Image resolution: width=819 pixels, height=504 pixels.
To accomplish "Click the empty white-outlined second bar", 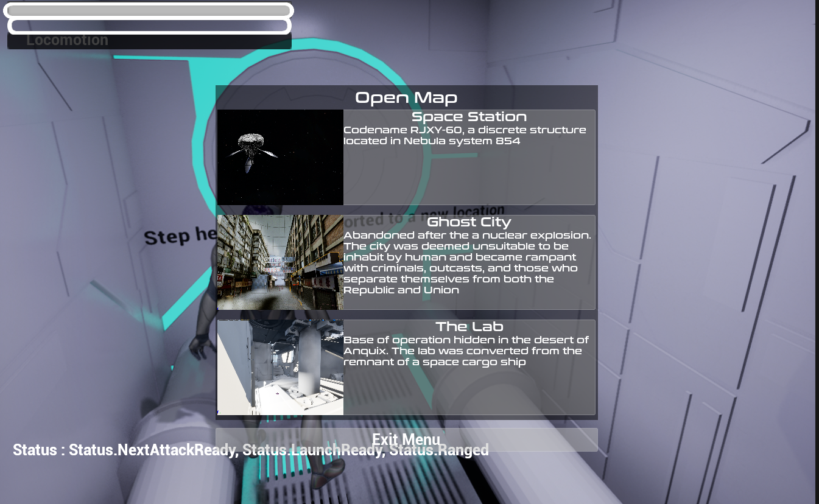I will [x=149, y=26].
